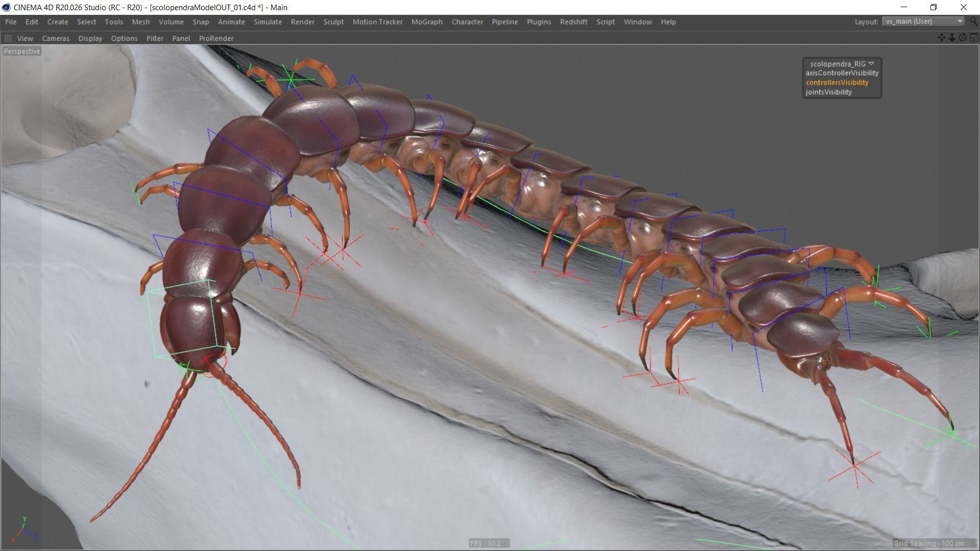Open the File menu
980x551 pixels.
[11, 22]
